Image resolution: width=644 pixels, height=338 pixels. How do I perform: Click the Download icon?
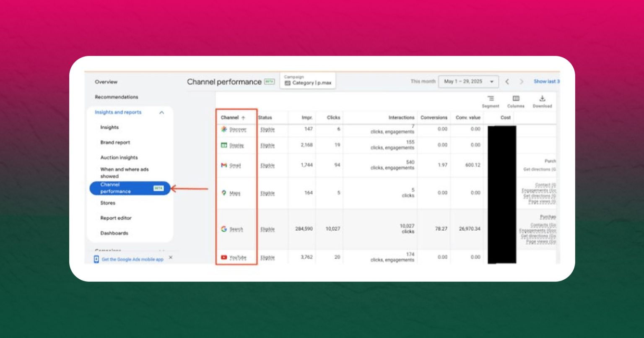(x=542, y=99)
